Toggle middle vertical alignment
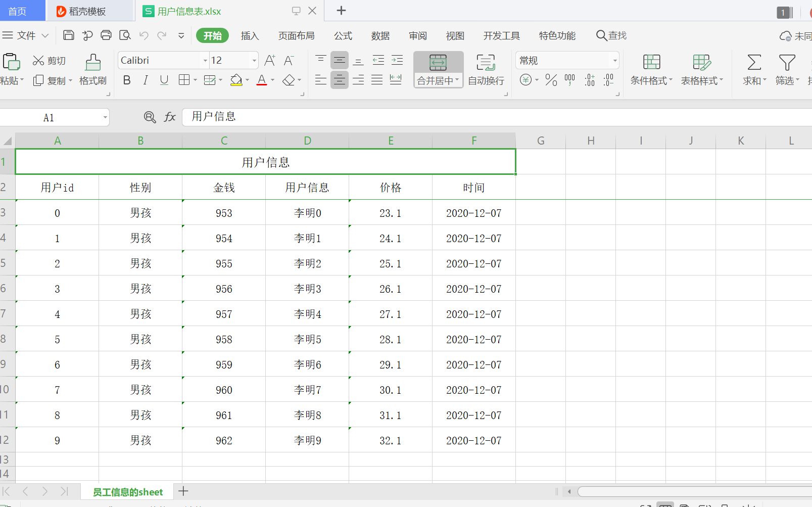The image size is (812, 507). (x=339, y=60)
